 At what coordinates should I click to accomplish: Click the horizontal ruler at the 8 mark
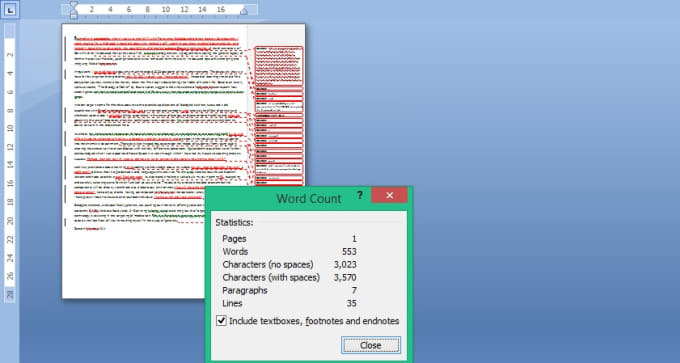coord(147,9)
